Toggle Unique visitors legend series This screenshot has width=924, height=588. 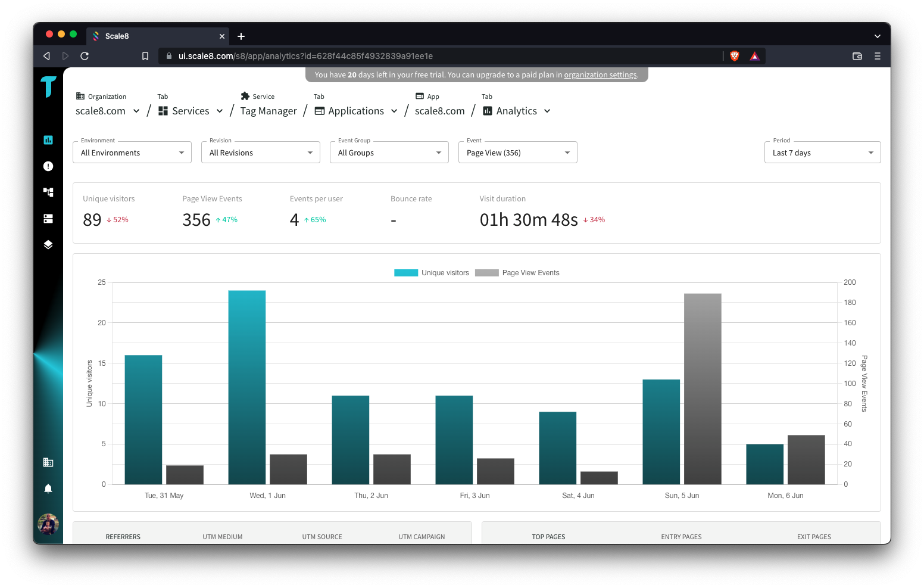432,273
